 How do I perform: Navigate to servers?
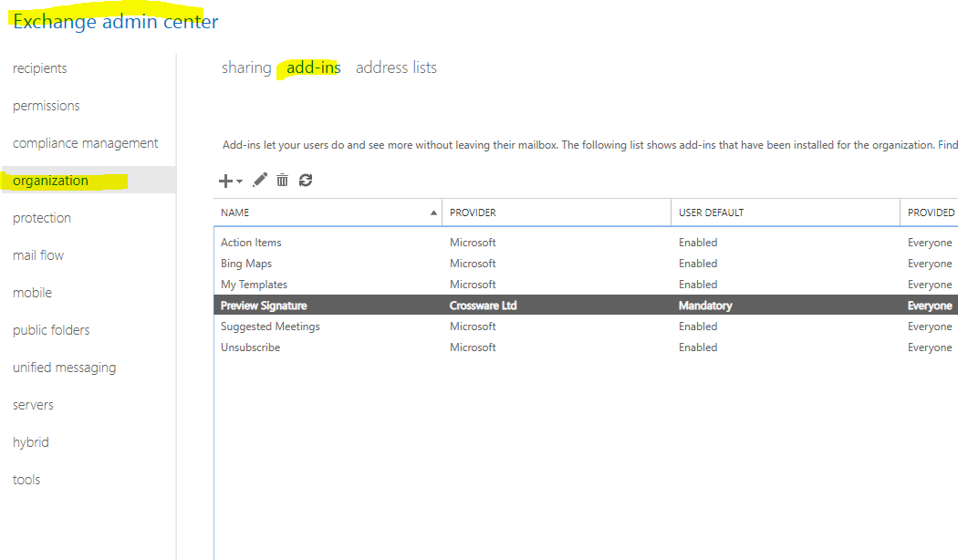click(33, 405)
